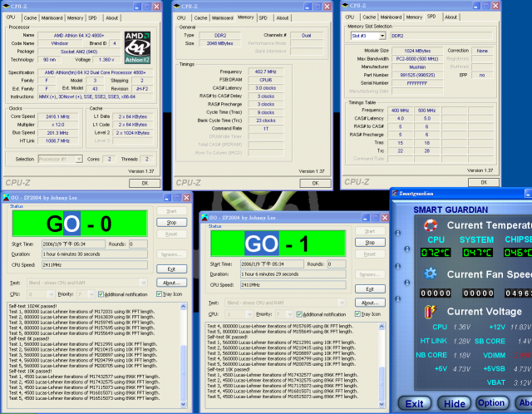Close the GO - 0 SP2004 window

(186, 198)
